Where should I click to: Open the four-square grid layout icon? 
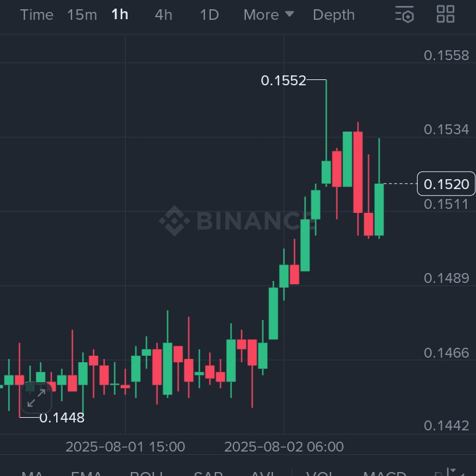point(446,15)
